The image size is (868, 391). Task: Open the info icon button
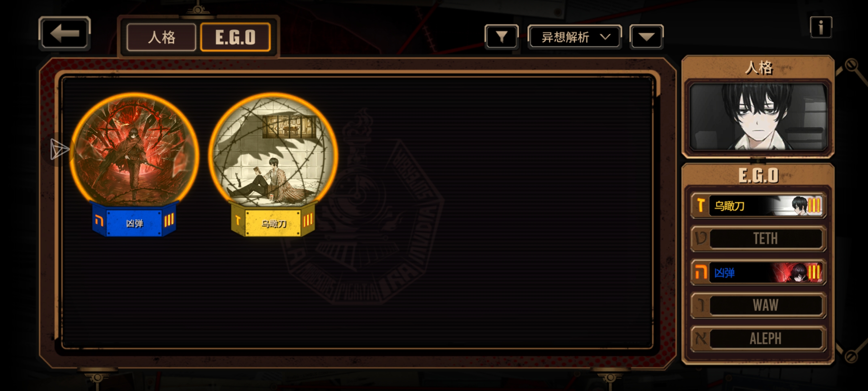[821, 27]
